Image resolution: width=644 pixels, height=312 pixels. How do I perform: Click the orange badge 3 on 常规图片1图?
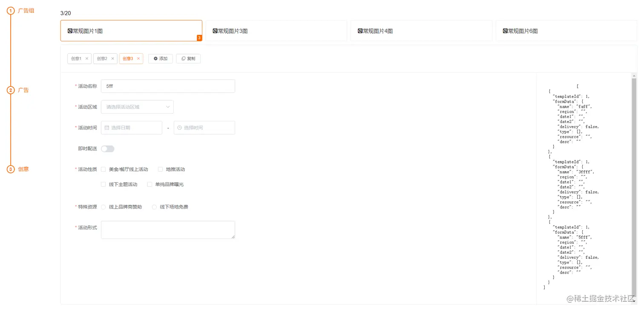click(x=199, y=38)
